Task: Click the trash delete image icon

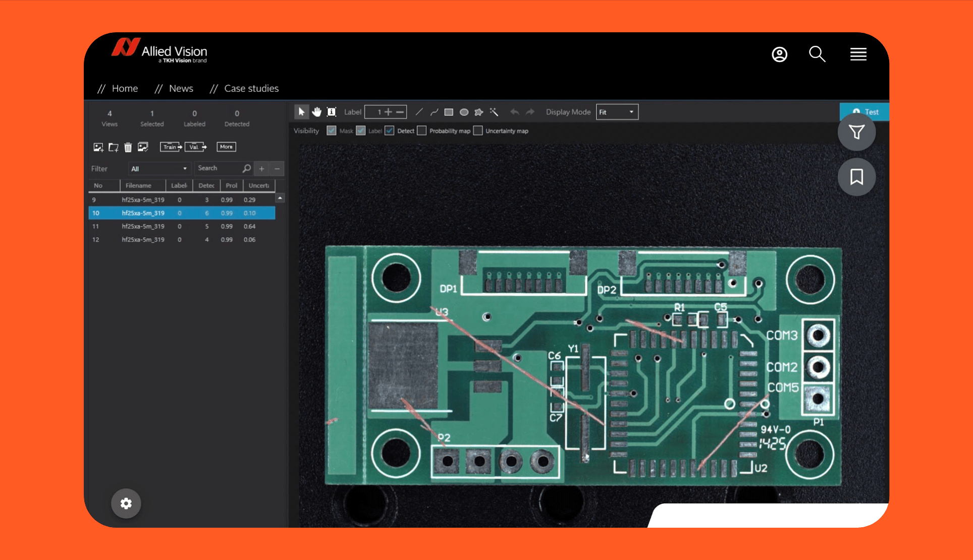Action: (128, 147)
